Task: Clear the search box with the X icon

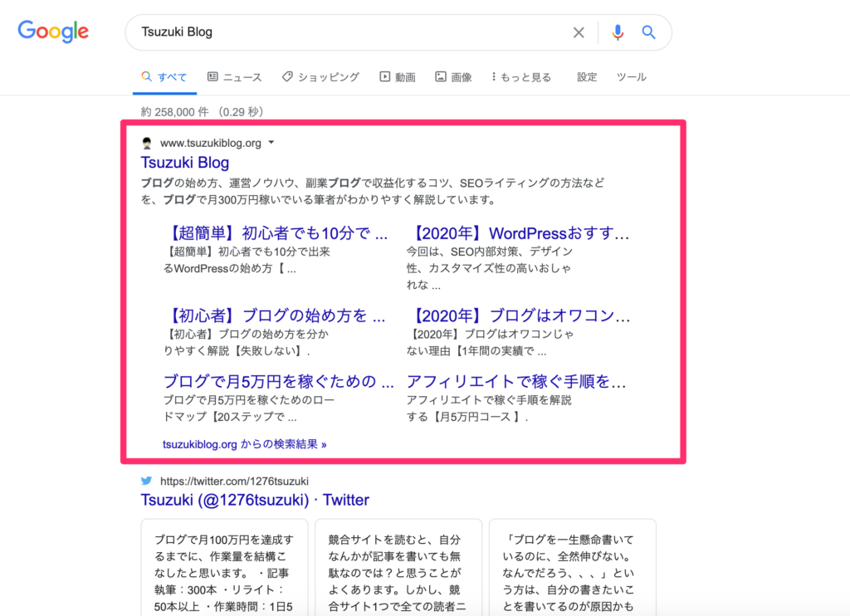Action: 579,32
